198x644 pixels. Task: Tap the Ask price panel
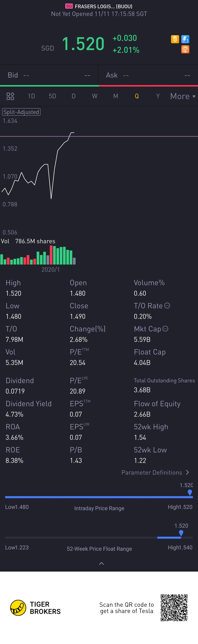click(148, 75)
